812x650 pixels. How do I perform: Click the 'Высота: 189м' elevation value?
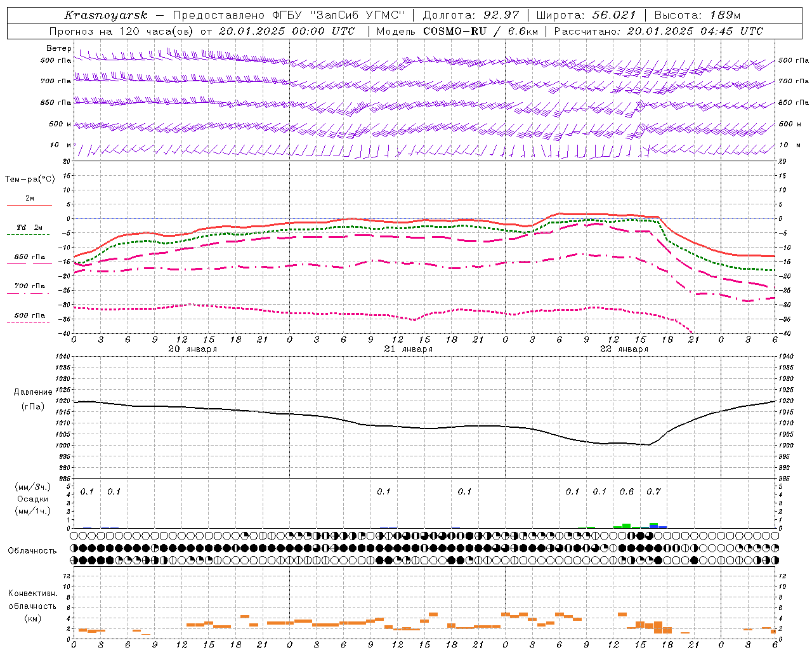pos(697,15)
